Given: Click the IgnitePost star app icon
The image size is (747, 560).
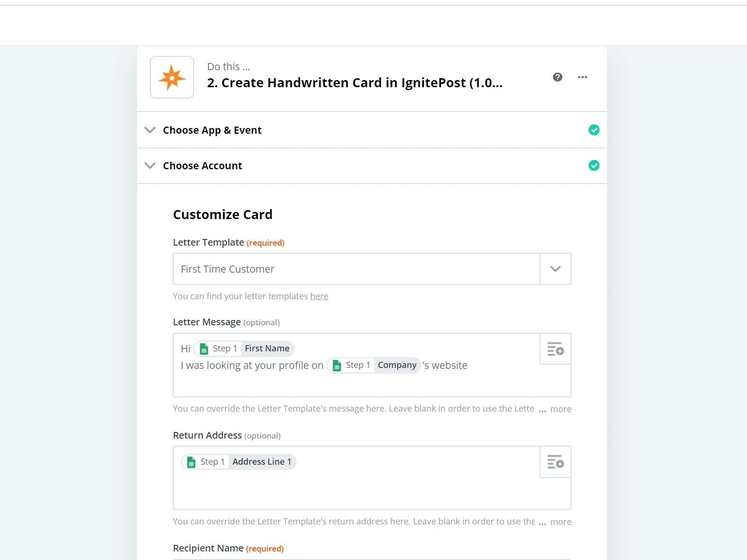Looking at the screenshot, I should pos(172,77).
